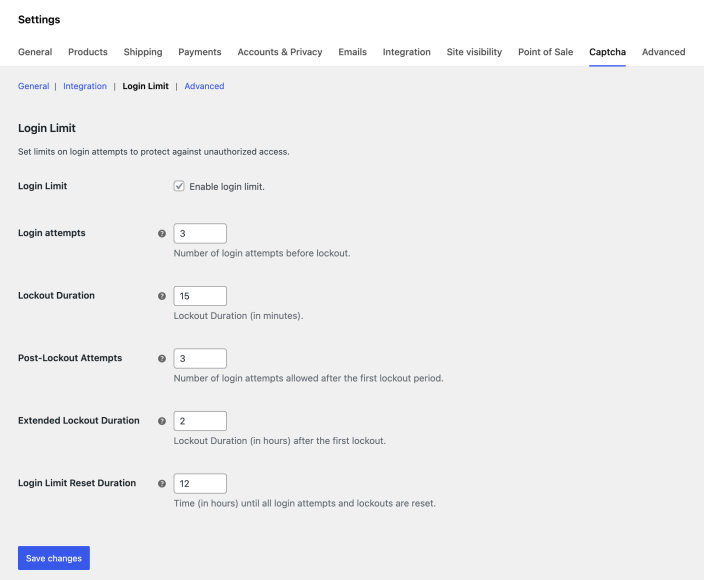Go to the Captcha Advanced sub-section link
Screen dimensions: 704x580
tap(204, 86)
